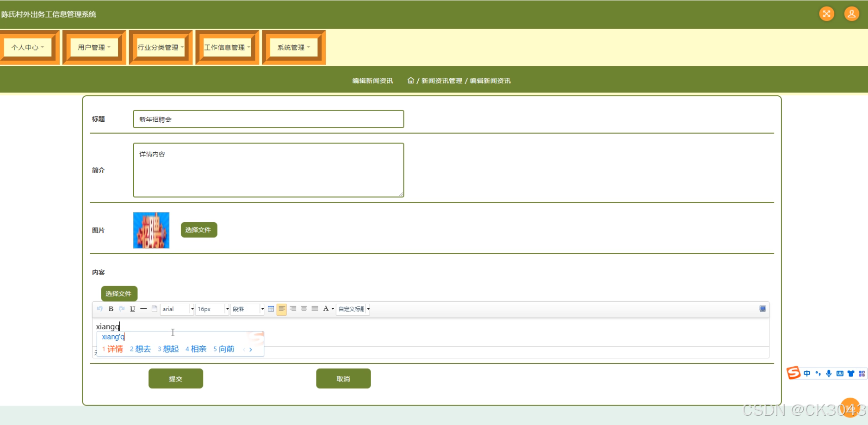This screenshot has height=425, width=868.
Task: Toggle editor fullscreen icon at toolbar right
Action: 763,309
